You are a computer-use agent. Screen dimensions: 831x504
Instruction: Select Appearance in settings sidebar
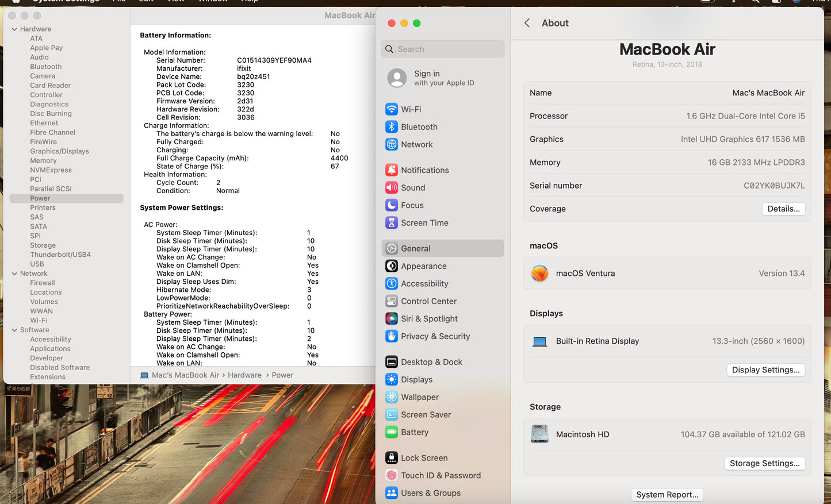click(423, 266)
